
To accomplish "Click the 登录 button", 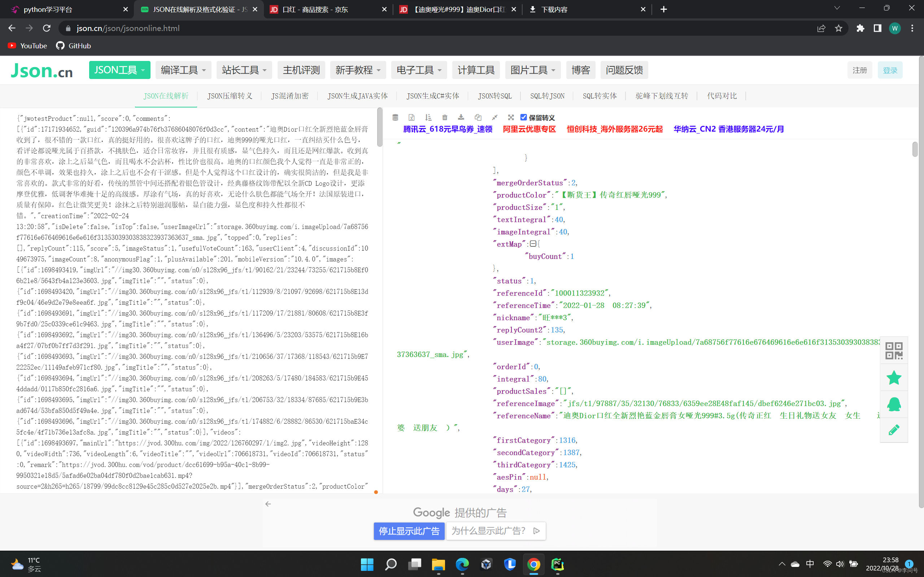I will click(891, 70).
